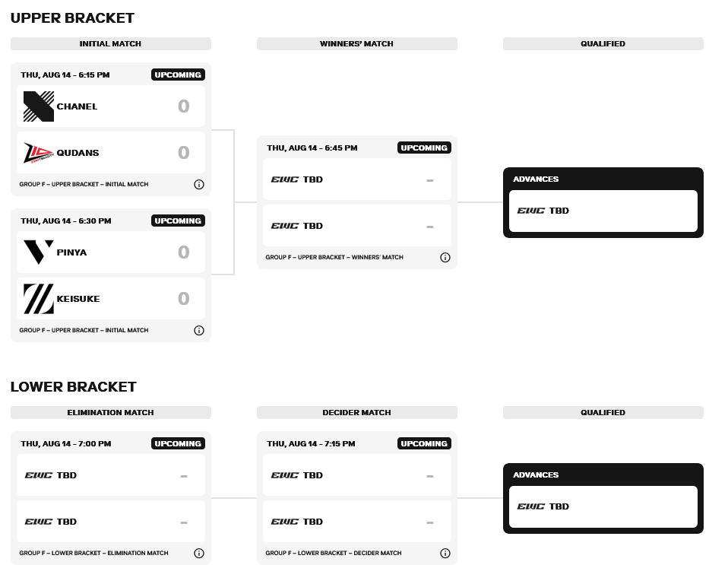
Task: Click the Upcoming badge on 7:15 PM match
Action: (424, 444)
